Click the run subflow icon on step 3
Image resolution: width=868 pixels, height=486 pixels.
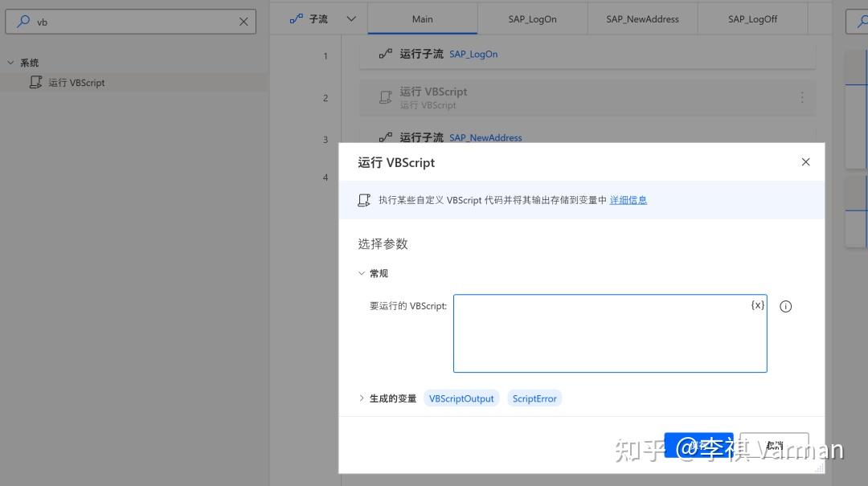(384, 137)
